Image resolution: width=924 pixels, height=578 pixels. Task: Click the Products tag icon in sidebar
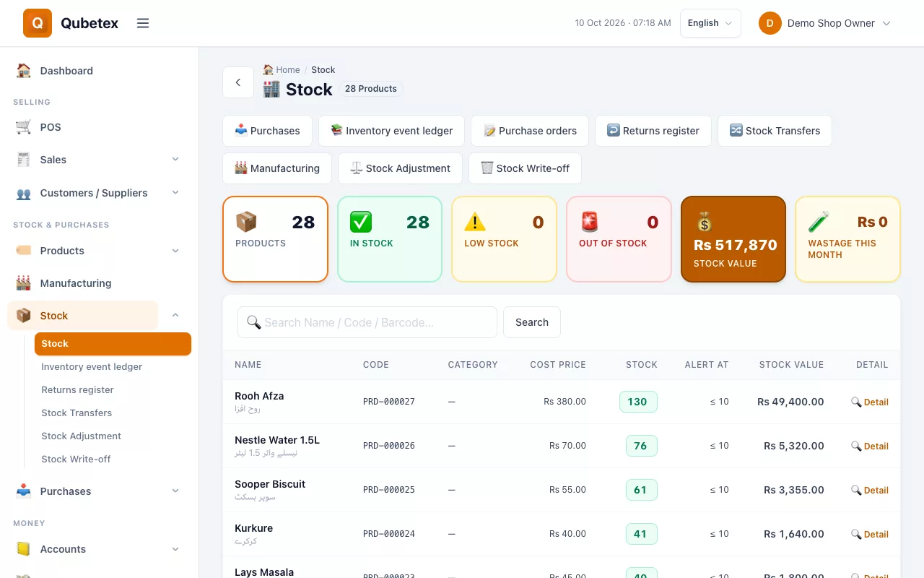(24, 251)
